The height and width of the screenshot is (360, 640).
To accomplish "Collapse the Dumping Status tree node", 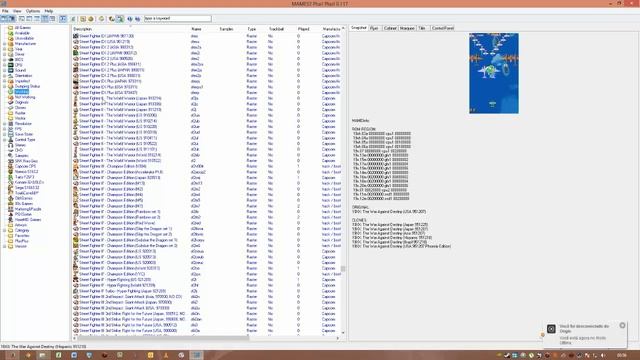I will (4, 86).
